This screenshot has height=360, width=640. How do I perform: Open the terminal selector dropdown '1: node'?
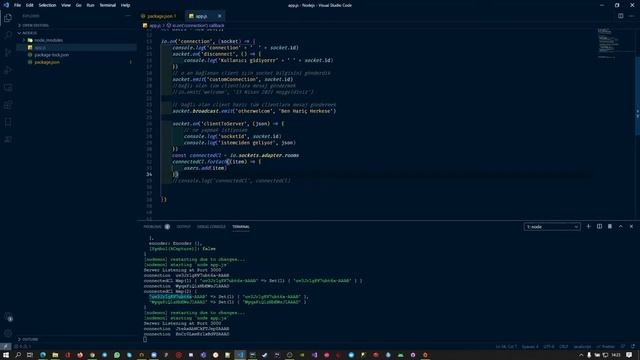coord(552,227)
